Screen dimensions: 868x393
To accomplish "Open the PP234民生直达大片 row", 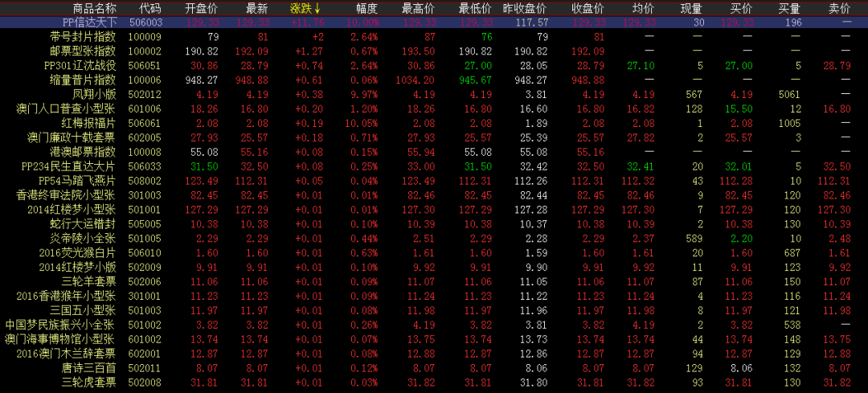I will tap(434, 166).
